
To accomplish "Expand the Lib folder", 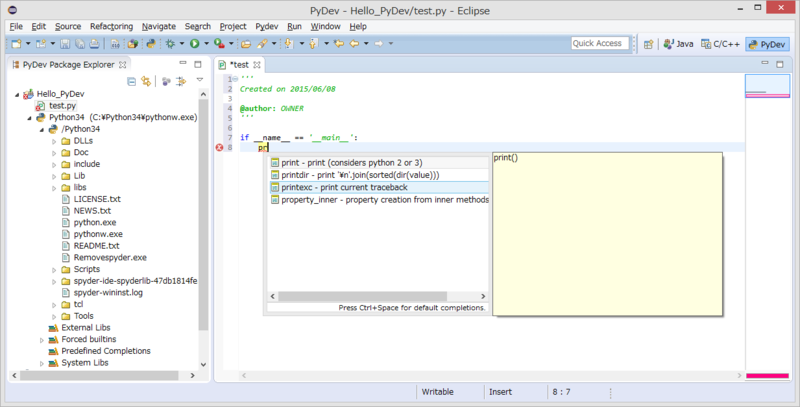I will [x=54, y=176].
